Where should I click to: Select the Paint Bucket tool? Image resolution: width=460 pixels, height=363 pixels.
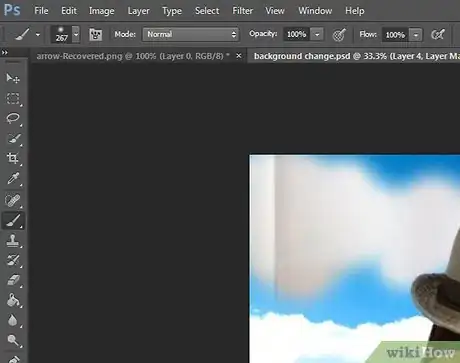click(13, 300)
